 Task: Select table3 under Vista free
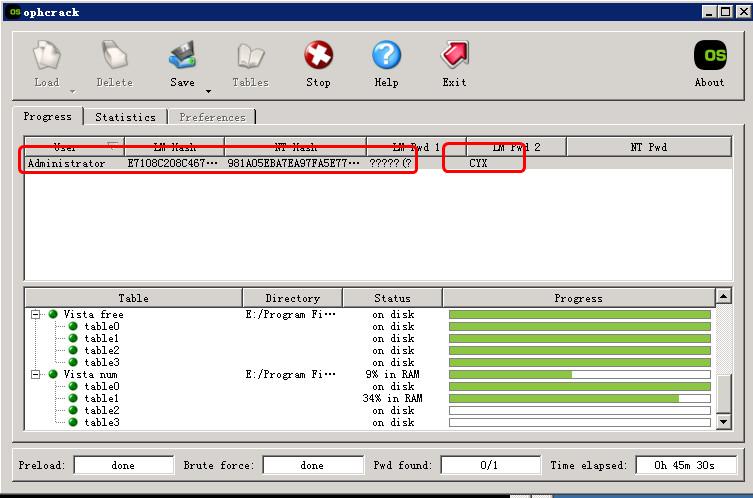(x=102, y=363)
